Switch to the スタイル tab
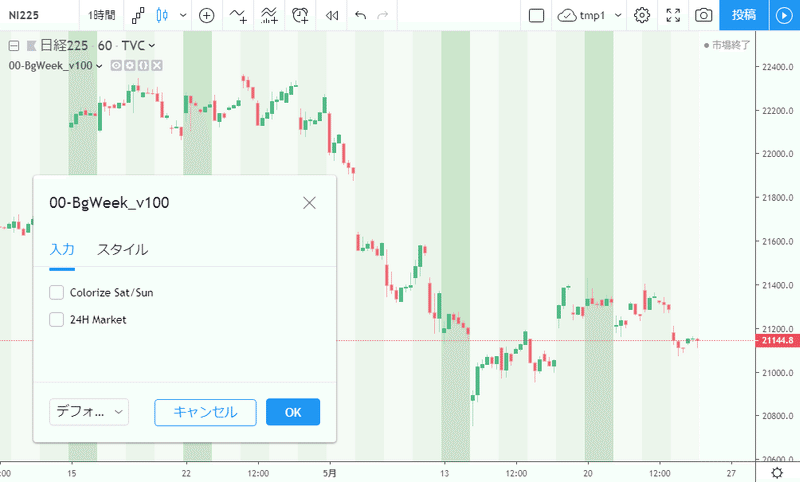Image resolution: width=800 pixels, height=482 pixels. (122, 249)
